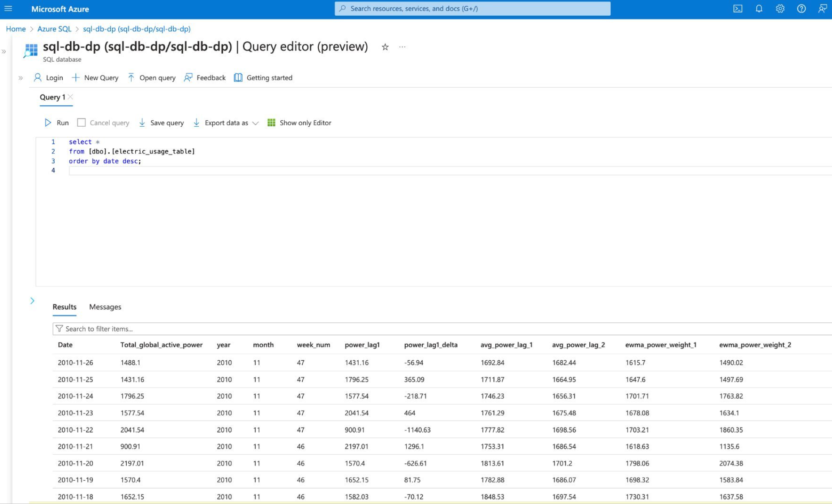Viewport: 832px width, 504px height.
Task: Expand the results side panel arrow
Action: click(x=32, y=301)
